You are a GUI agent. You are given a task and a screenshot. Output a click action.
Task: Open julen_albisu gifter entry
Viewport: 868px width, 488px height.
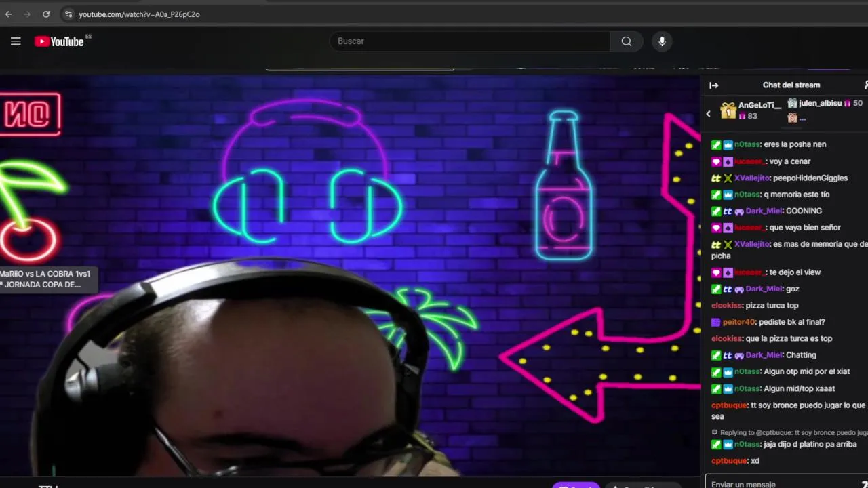pos(825,104)
